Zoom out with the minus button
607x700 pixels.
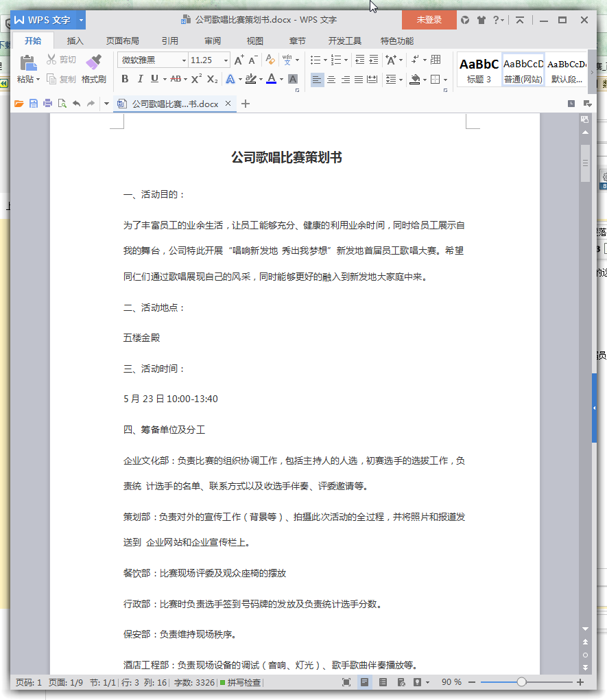pos(472,682)
